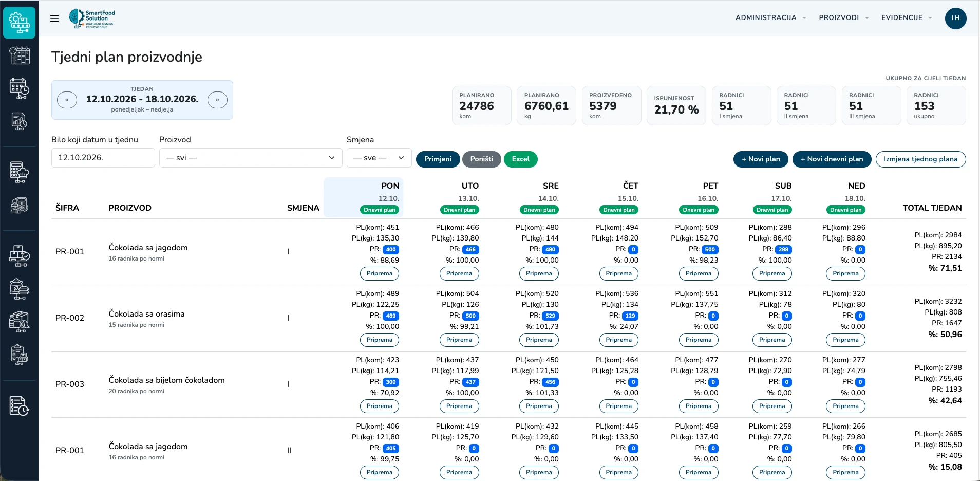This screenshot has height=481, width=980.
Task: Open the IH user avatar menu
Action: click(x=955, y=18)
